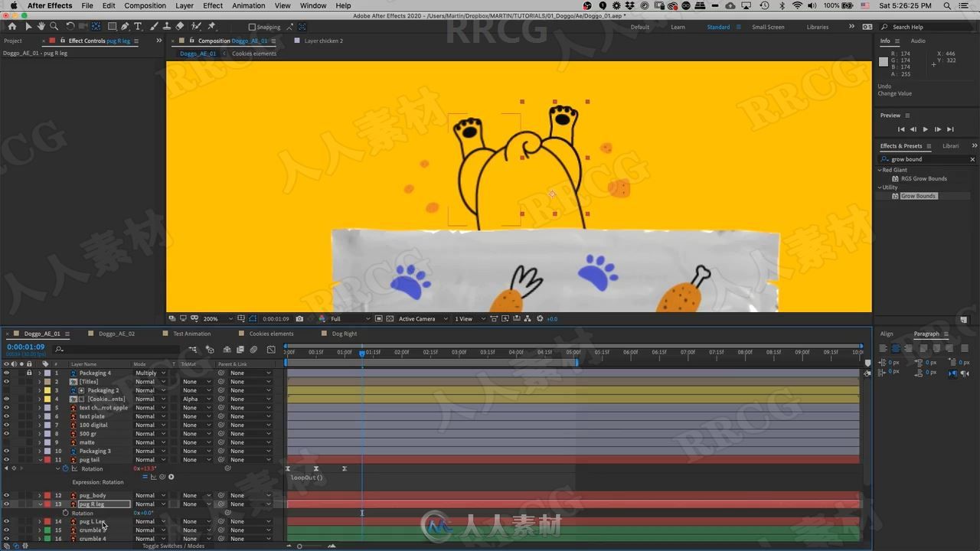The height and width of the screenshot is (551, 980).
Task: Select RGS Grow Bounds effect
Action: (923, 178)
